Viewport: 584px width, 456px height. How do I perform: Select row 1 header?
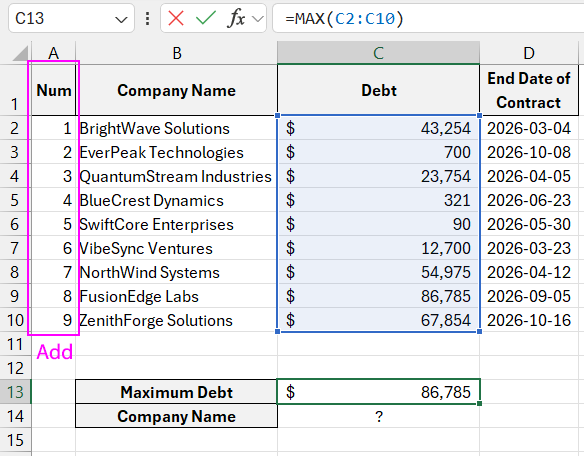click(x=15, y=90)
